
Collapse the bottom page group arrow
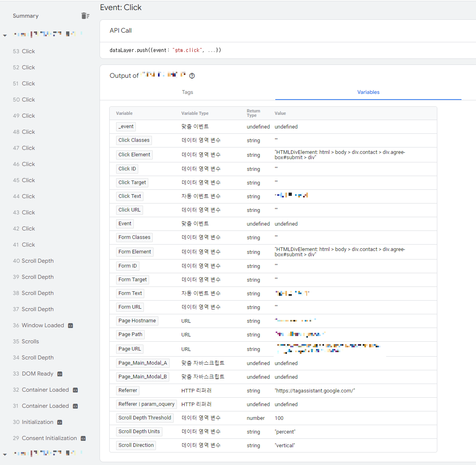[5, 455]
